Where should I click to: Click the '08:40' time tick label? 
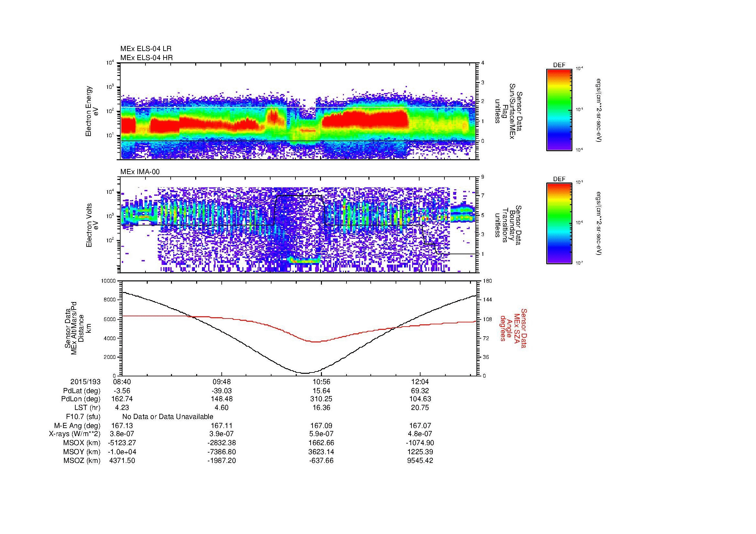pos(122,382)
